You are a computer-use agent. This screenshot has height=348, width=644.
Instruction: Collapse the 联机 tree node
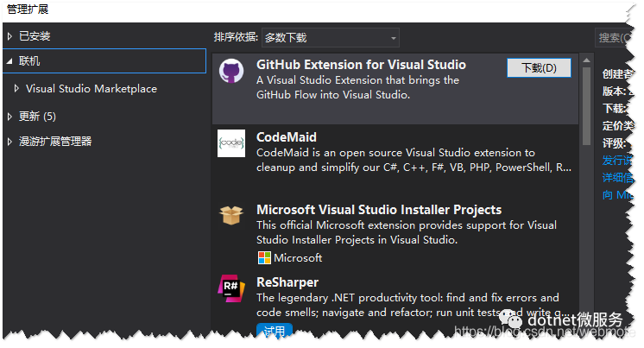tap(9, 61)
